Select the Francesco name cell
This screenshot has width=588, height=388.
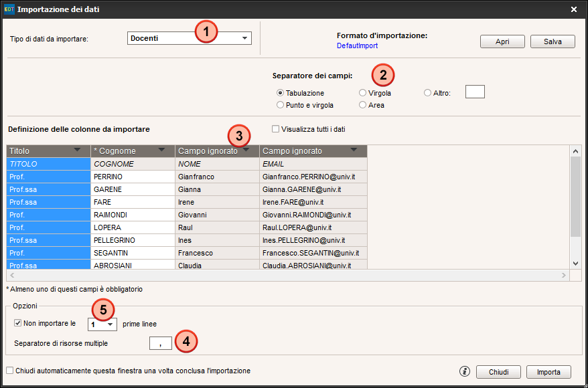click(217, 253)
